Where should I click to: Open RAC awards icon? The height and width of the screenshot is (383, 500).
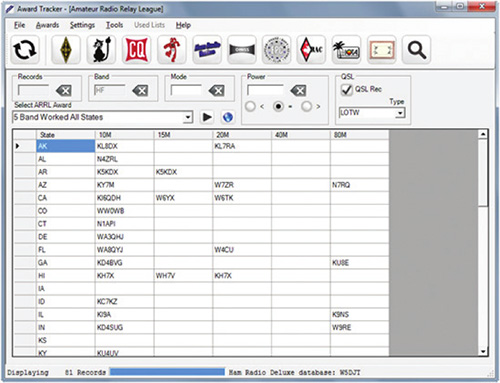tap(311, 50)
